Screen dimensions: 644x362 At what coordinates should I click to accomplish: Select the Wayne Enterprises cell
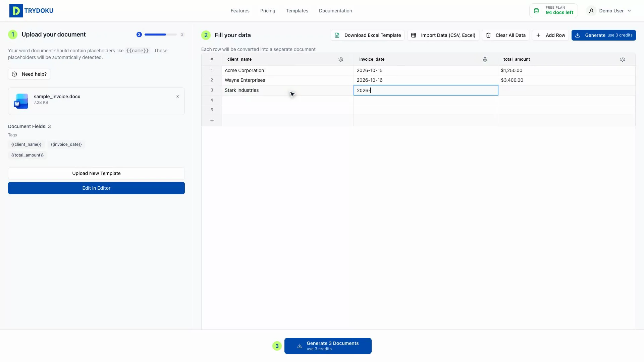[287, 80]
